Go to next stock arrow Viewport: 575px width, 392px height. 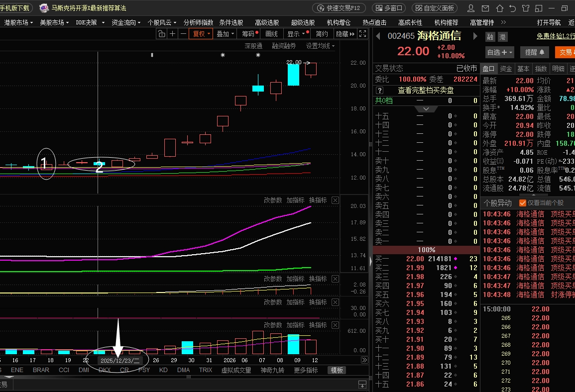coord(475,36)
